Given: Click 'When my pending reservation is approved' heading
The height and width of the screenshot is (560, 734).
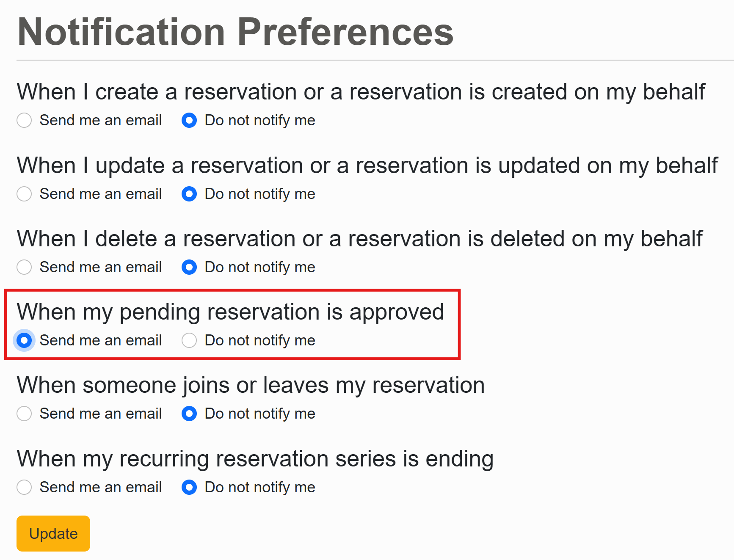Looking at the screenshot, I should 230,312.
